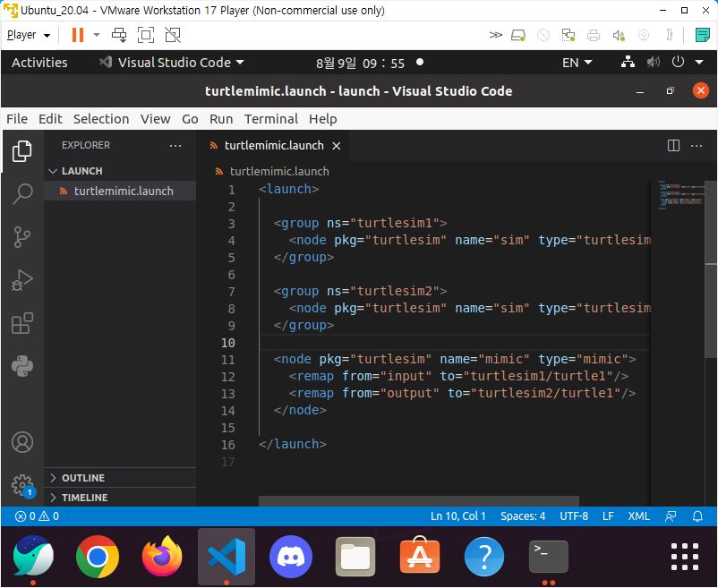Open the clock and calendar in top bar

point(361,63)
